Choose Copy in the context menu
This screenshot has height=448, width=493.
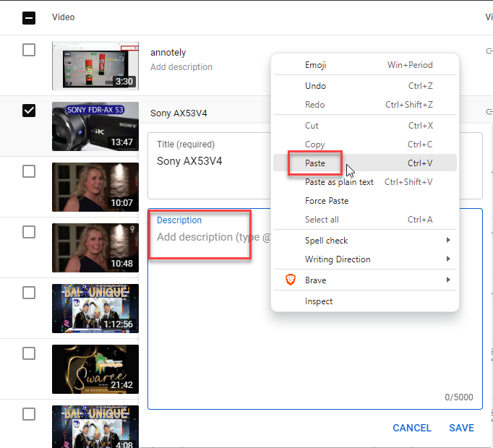tap(365, 145)
